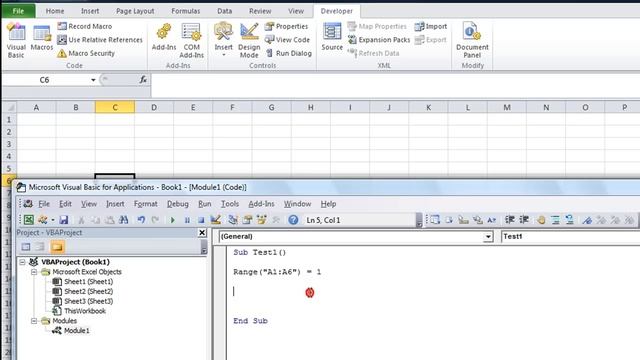Toggle Breakpoint hand icon in Edit toolbar
The height and width of the screenshot is (360, 640).
click(x=541, y=220)
